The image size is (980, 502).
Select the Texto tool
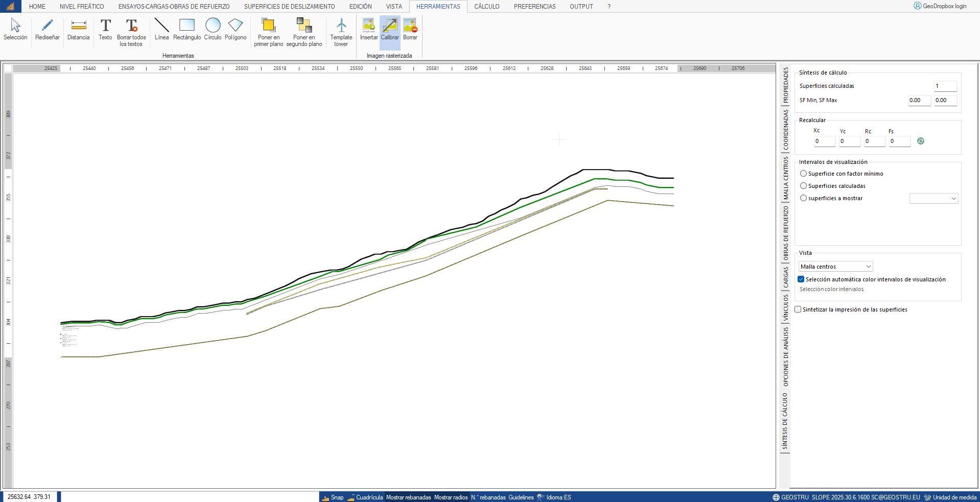click(x=105, y=31)
